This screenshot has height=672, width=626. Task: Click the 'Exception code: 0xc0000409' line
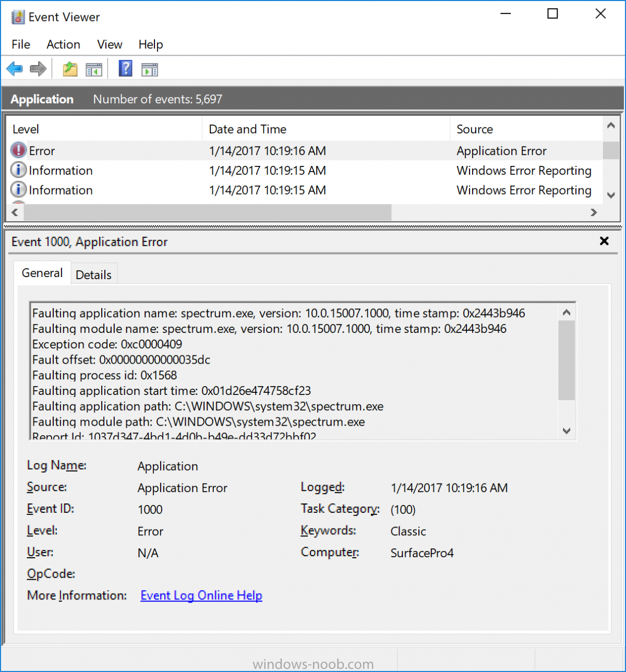coord(107,344)
